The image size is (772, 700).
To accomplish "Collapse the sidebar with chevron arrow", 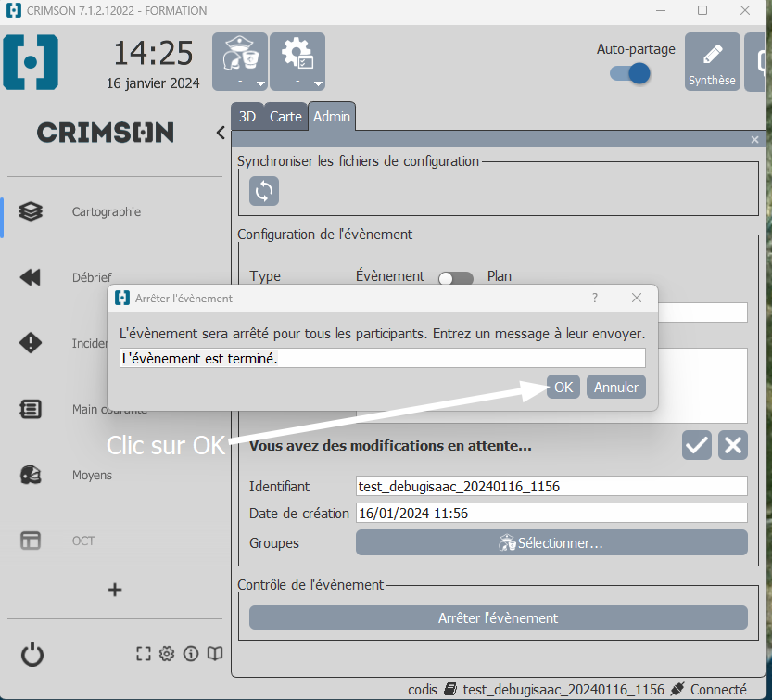I will 221,133.
